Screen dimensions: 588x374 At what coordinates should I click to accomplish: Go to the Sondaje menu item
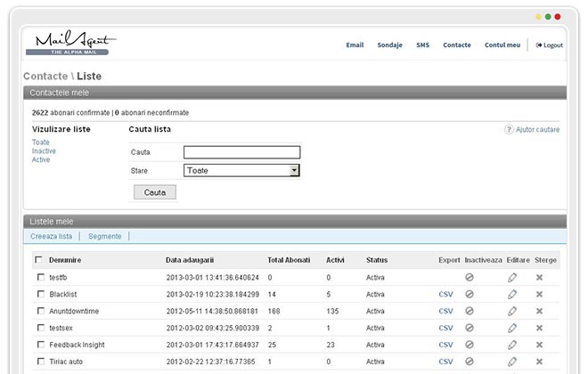point(389,45)
